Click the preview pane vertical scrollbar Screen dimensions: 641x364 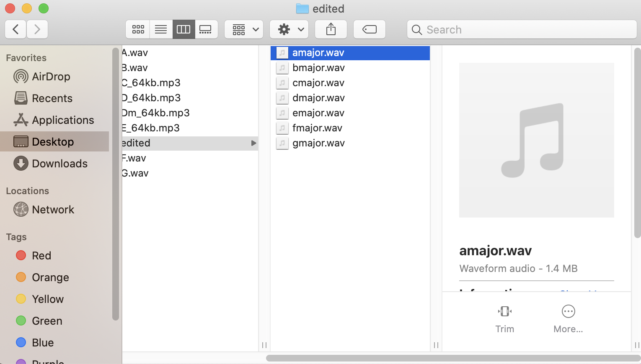(x=637, y=143)
